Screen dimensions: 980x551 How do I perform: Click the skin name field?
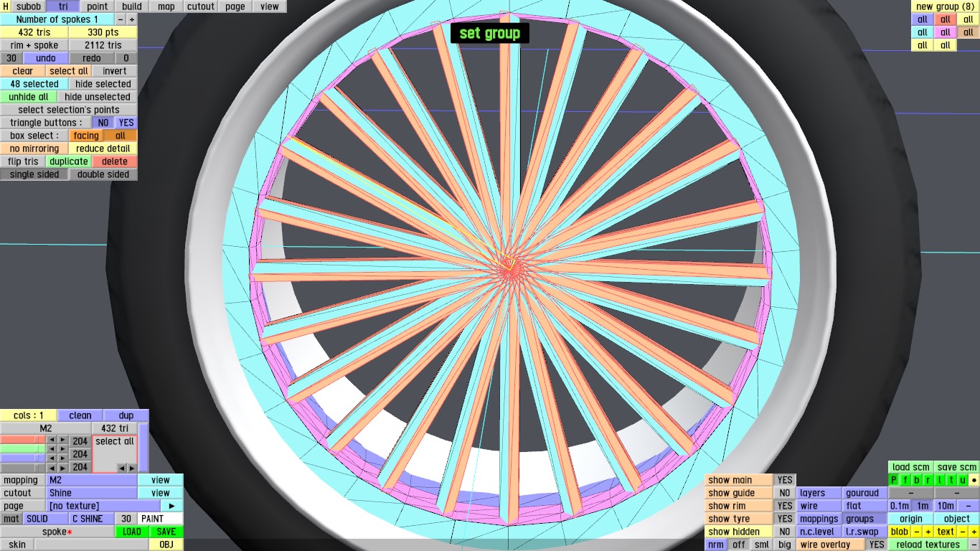click(91, 545)
